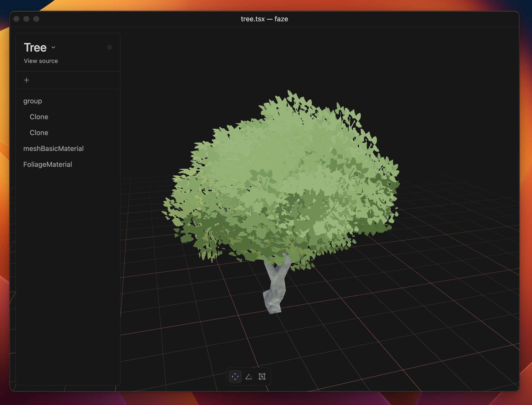
Task: Open the Tree component dropdown chevron
Action: click(53, 47)
